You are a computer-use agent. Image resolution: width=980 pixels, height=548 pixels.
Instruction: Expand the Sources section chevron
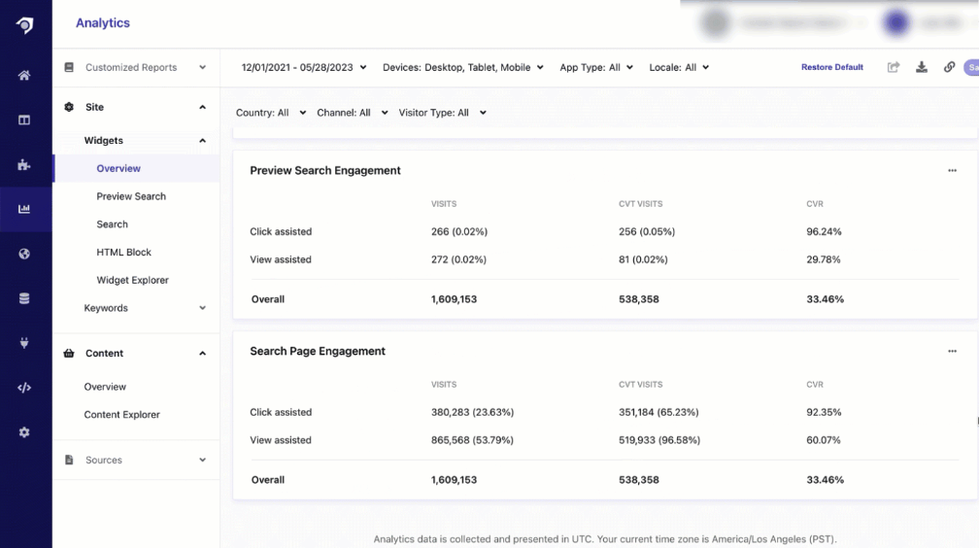pyautogui.click(x=202, y=460)
